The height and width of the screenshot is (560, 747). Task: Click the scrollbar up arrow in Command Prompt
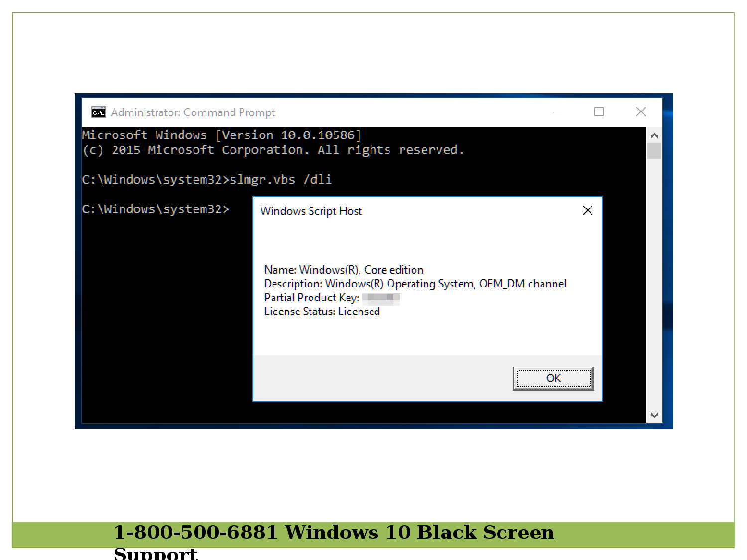coord(654,135)
